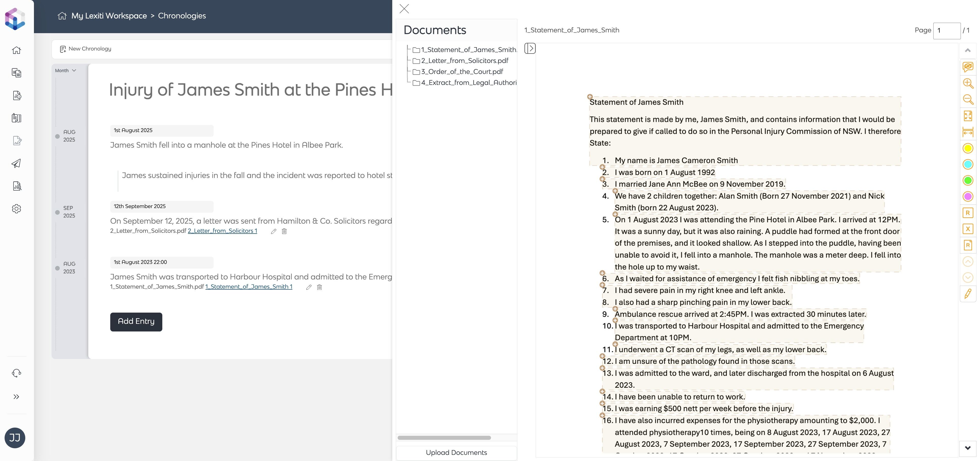This screenshot has width=980, height=461.
Task: Expand the left sidebar with double chevron
Action: (x=16, y=397)
